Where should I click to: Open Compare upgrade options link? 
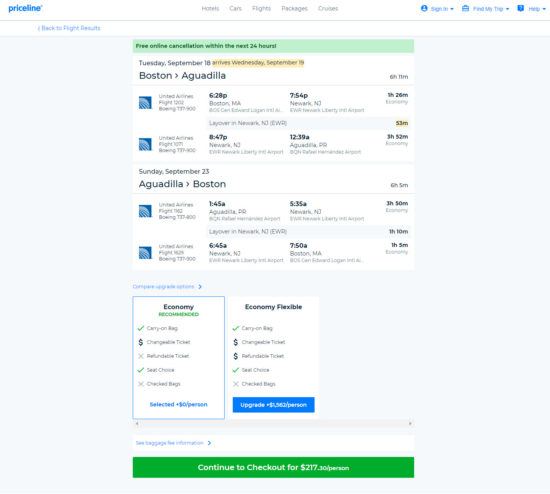(163, 287)
